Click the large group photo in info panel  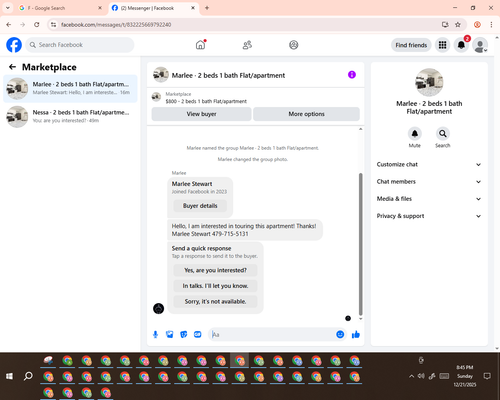(429, 82)
